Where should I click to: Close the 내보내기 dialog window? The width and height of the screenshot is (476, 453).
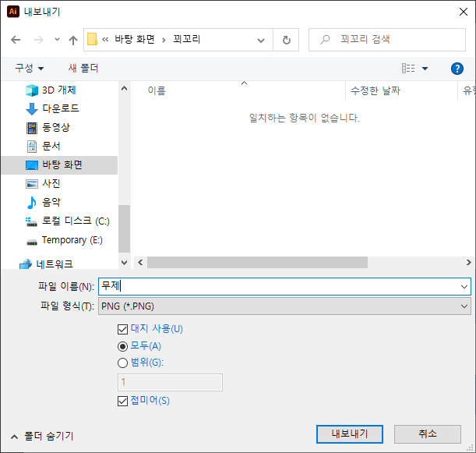point(464,12)
